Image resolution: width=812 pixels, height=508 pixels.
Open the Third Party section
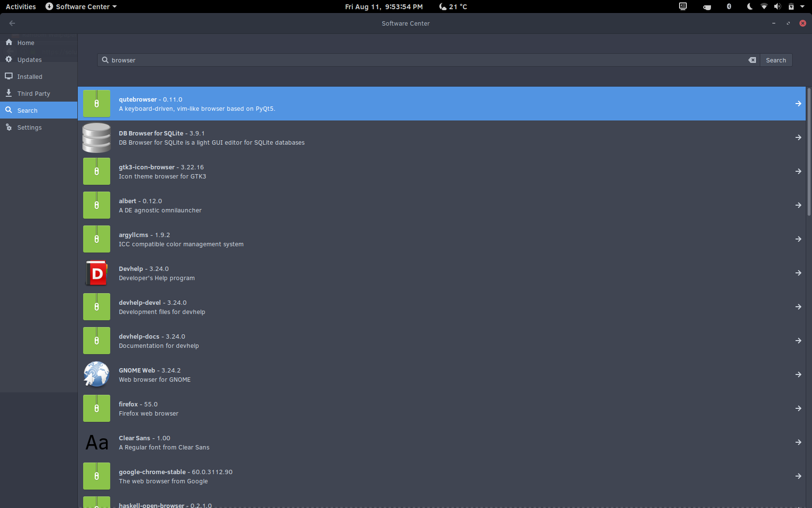click(39, 93)
